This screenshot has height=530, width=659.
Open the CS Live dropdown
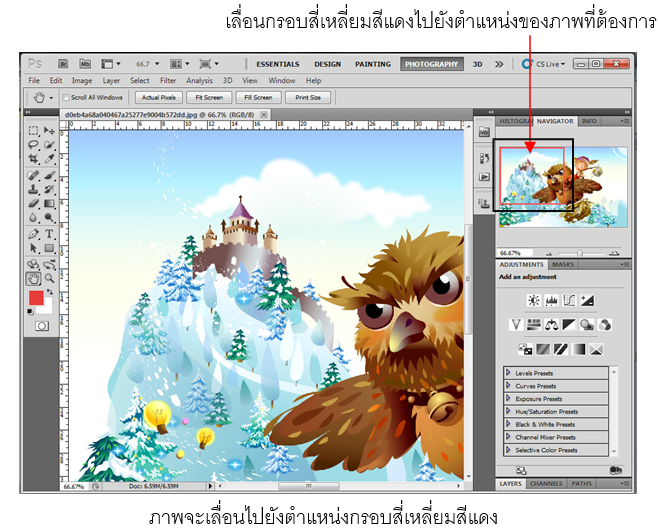(x=549, y=64)
